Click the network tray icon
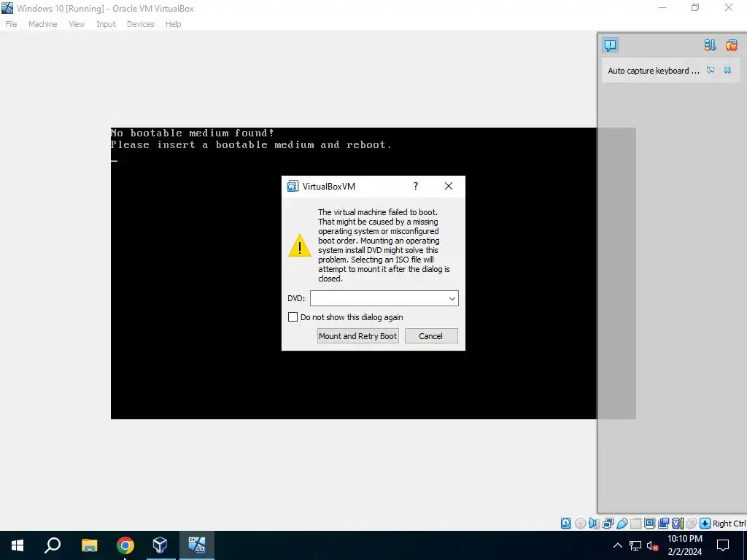The height and width of the screenshot is (560, 747). pyautogui.click(x=635, y=545)
